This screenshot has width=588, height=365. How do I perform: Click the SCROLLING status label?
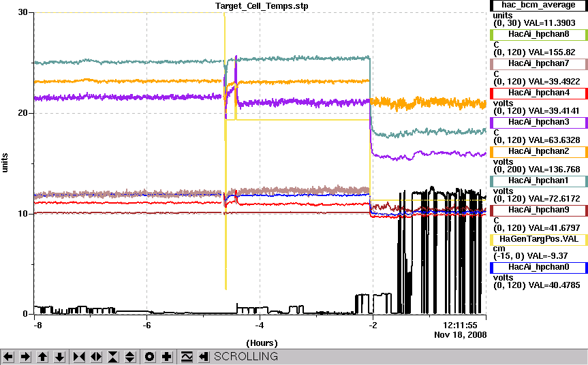(246, 356)
